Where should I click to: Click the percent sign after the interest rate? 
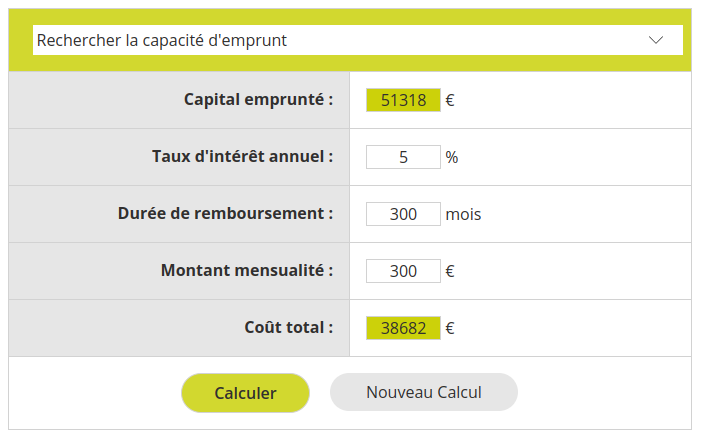coord(452,157)
